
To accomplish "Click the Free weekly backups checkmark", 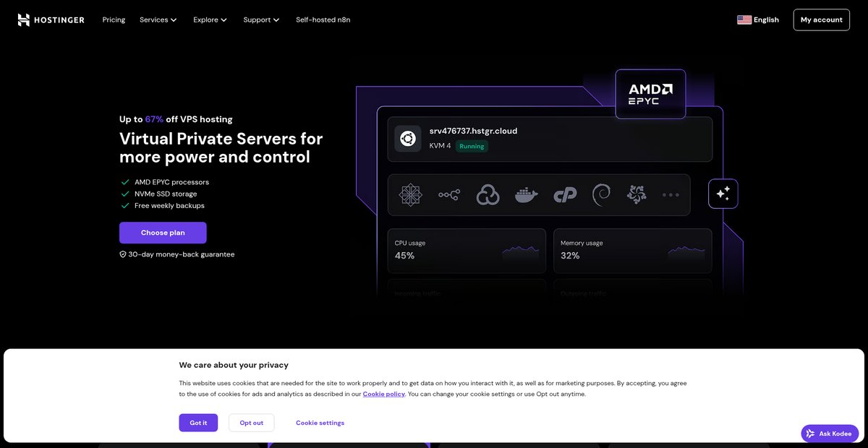I will 125,205.
